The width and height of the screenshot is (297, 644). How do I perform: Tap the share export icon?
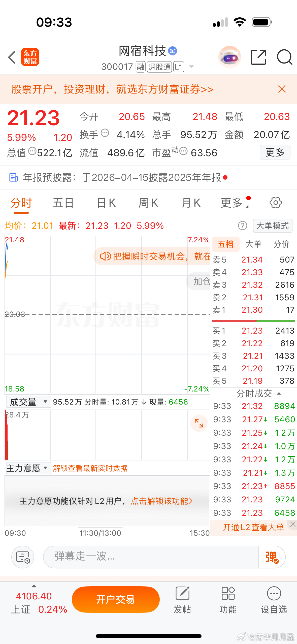pos(258,57)
